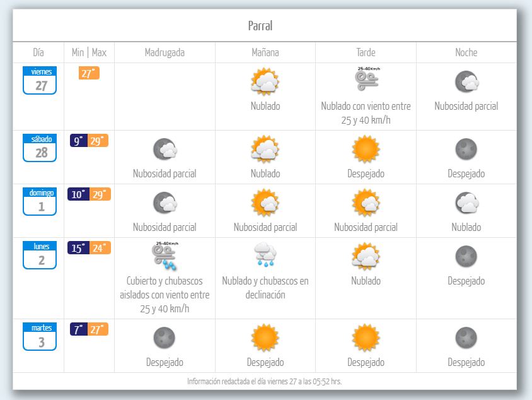Click the Parral location title
This screenshot has width=532, height=400.
[260, 26]
